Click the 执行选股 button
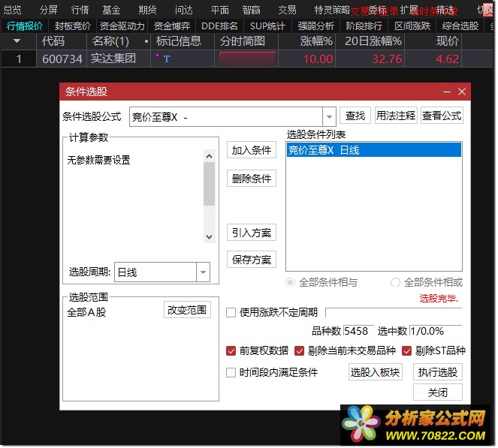498x448 pixels. coord(438,372)
